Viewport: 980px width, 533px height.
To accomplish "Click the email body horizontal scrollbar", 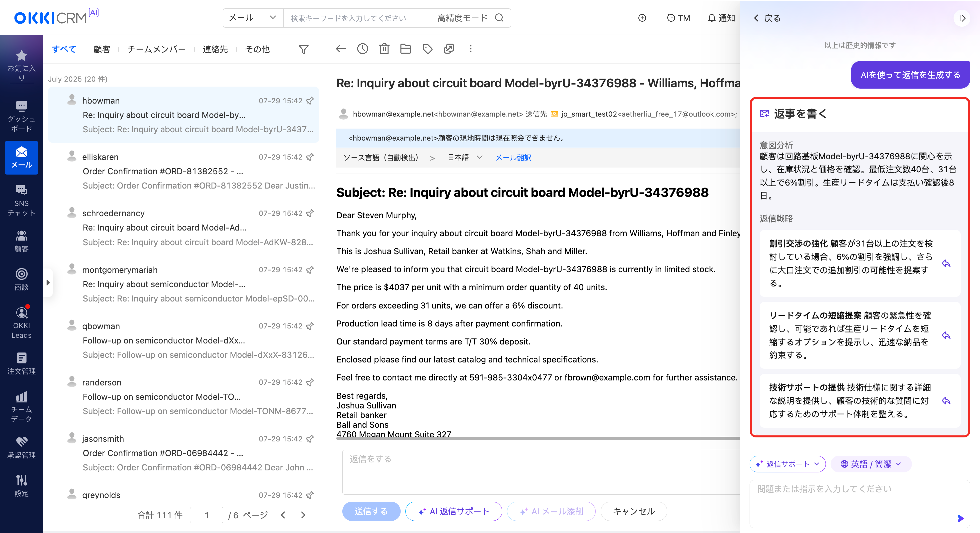I will pos(538,438).
